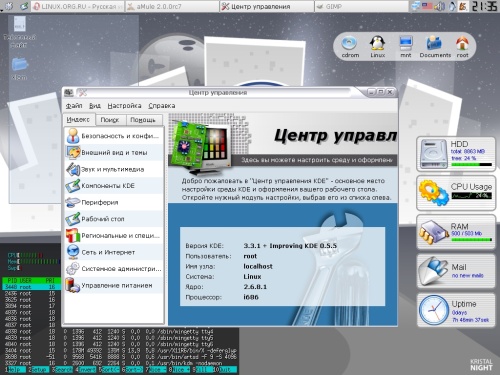
Task: Switch to the Поиск tab
Action: click(x=110, y=120)
